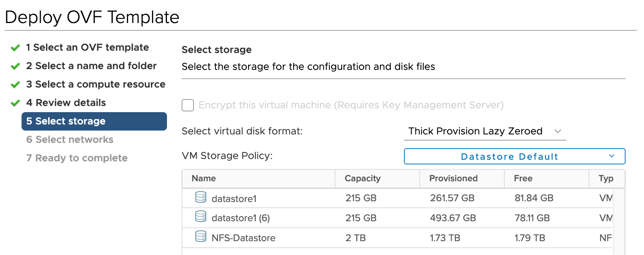Click the checkmark beside Select a name and folder
The image size is (644, 255).
[x=15, y=66]
